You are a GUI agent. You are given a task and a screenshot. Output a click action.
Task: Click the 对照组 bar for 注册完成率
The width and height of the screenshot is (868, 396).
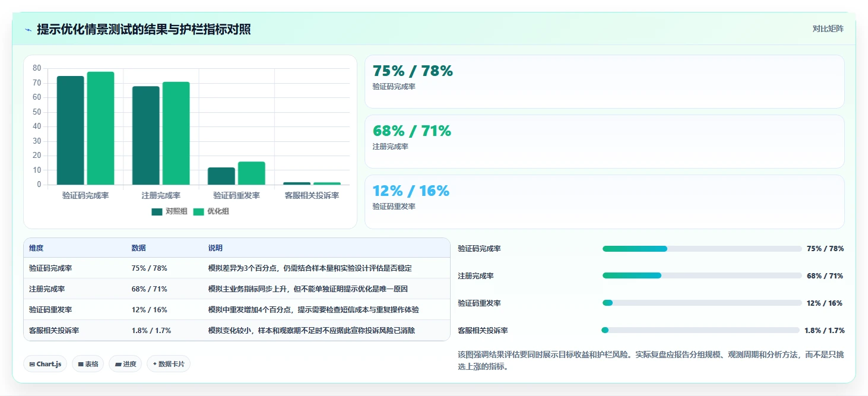coord(146,135)
